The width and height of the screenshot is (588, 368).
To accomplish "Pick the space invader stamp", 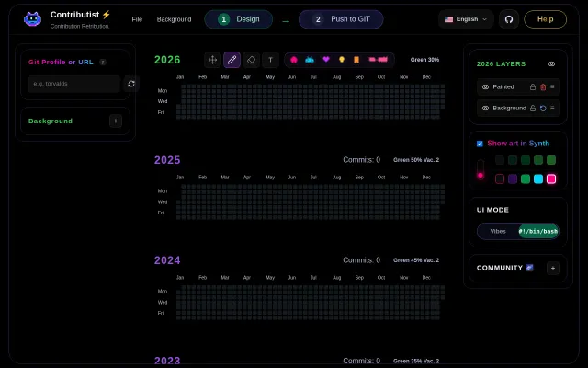I will pyautogui.click(x=310, y=60).
